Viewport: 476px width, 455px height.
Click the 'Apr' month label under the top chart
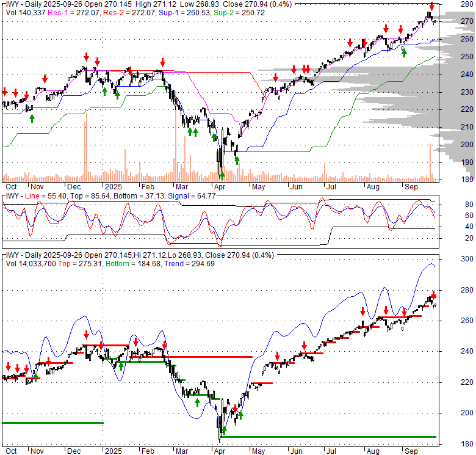220,187
